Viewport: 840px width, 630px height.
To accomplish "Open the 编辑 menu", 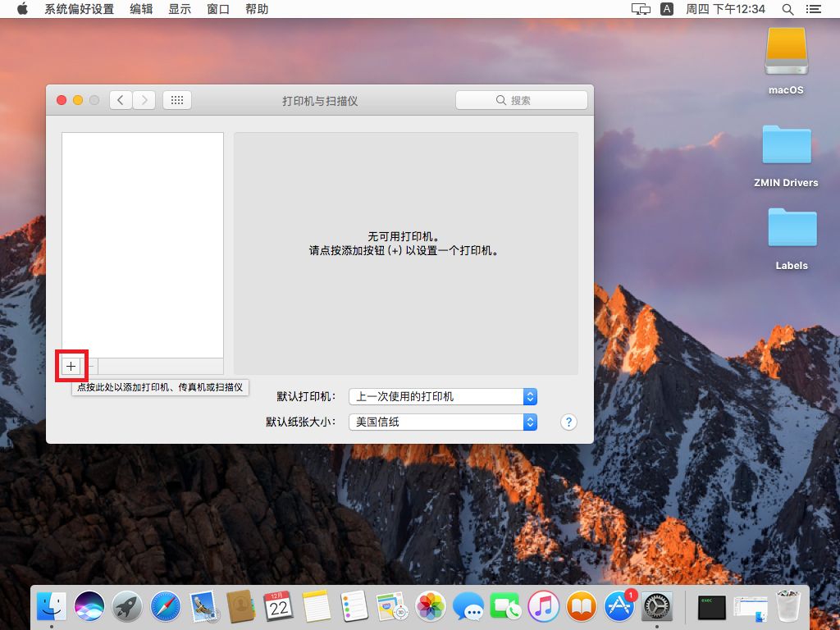I will pyautogui.click(x=141, y=9).
